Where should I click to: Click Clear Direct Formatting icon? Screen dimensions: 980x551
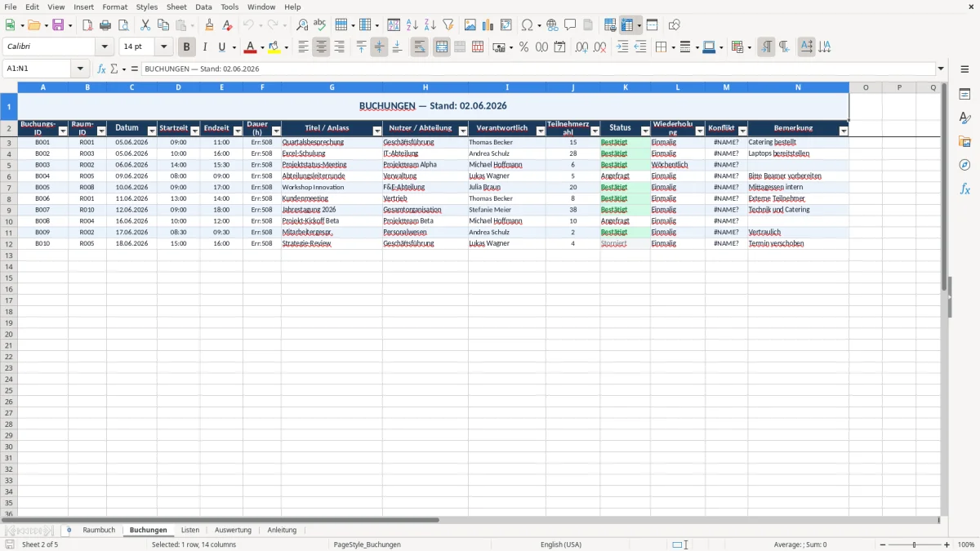(x=228, y=25)
